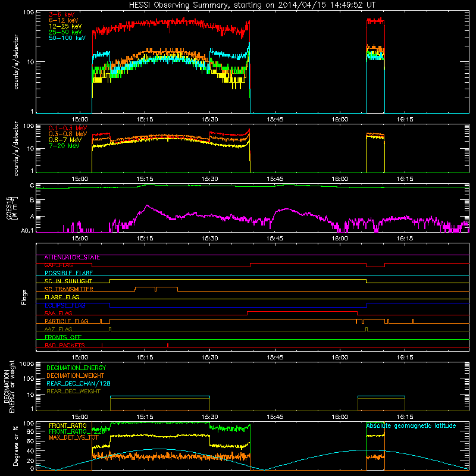This screenshot has height=476, width=476.
Task: Click the POSSIBLE_FLARE flag label
Action: (x=68, y=273)
